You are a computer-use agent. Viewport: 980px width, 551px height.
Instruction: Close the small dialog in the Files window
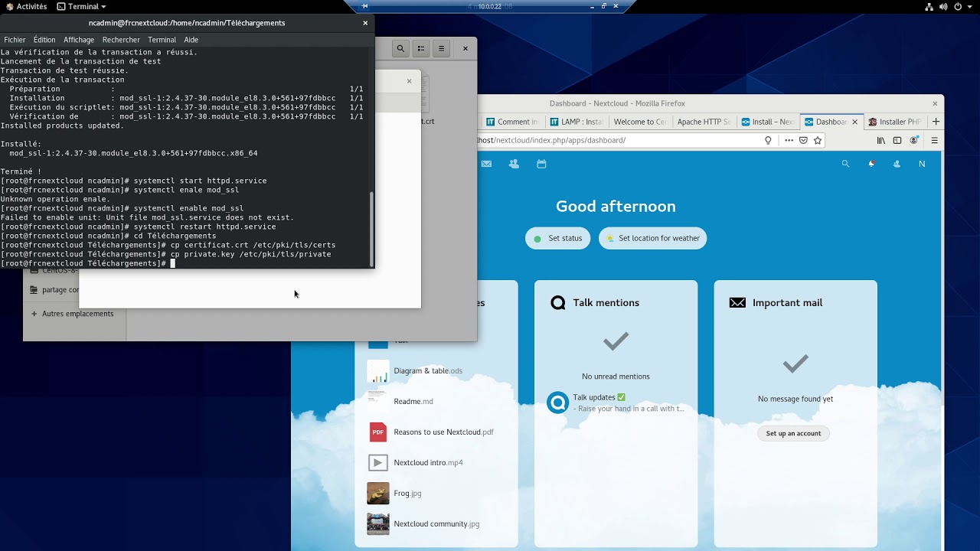(x=409, y=81)
